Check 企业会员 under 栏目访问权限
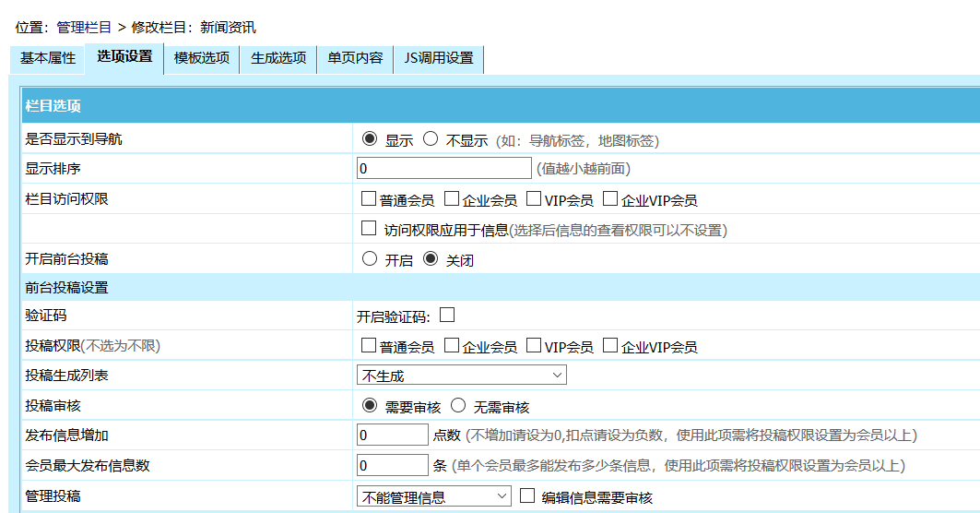The image size is (980, 513). point(451,199)
